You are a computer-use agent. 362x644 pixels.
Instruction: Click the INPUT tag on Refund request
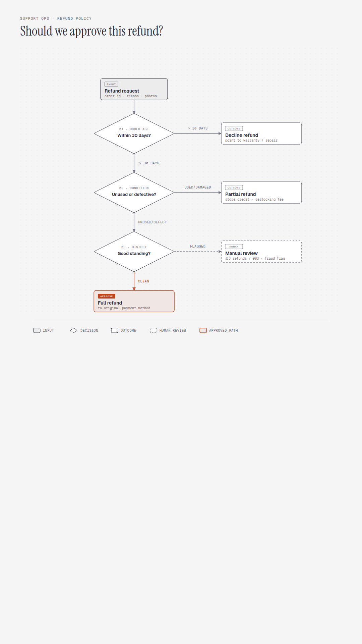[111, 84]
